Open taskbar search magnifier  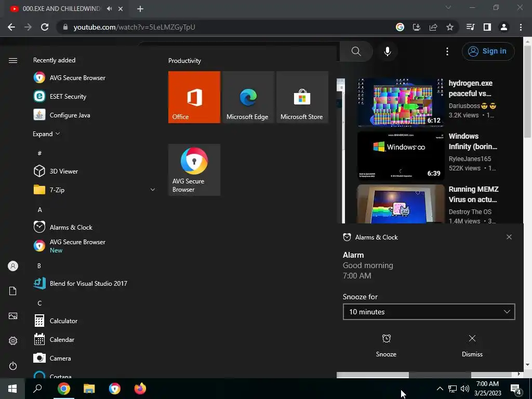[37, 389]
